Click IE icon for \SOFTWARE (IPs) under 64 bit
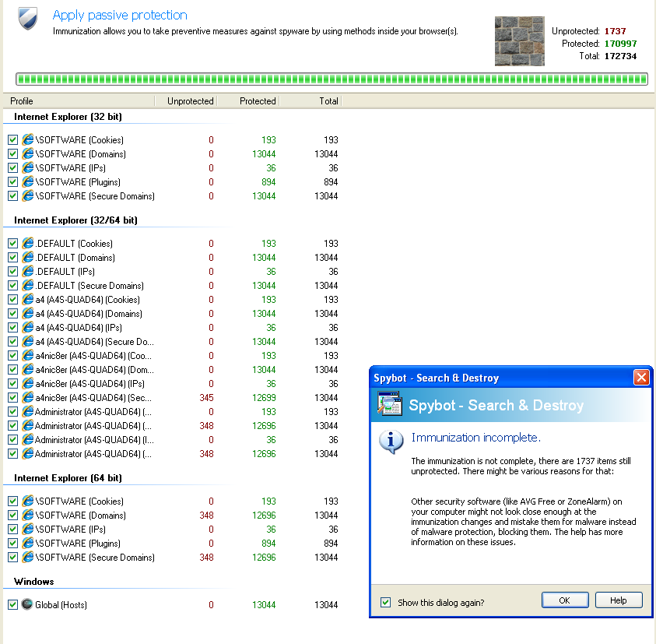This screenshot has width=656, height=644. pyautogui.click(x=27, y=530)
